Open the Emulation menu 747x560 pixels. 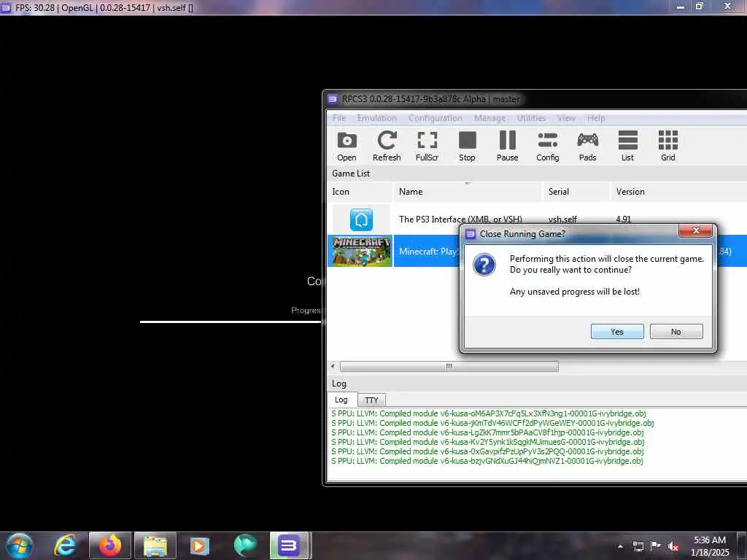point(377,117)
